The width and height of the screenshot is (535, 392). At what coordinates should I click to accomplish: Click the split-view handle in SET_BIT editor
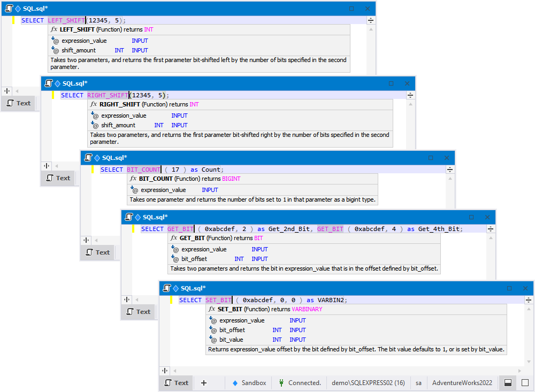click(529, 300)
